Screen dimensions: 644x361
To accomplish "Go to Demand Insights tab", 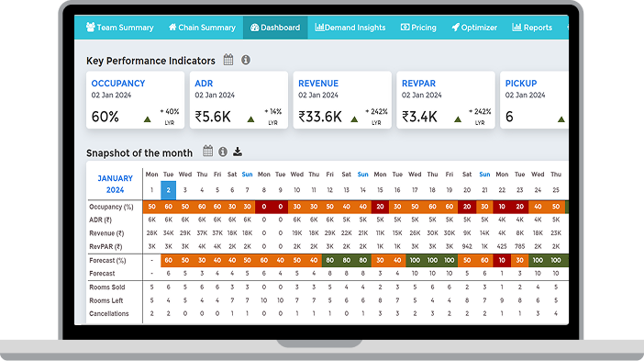I will [x=350, y=28].
